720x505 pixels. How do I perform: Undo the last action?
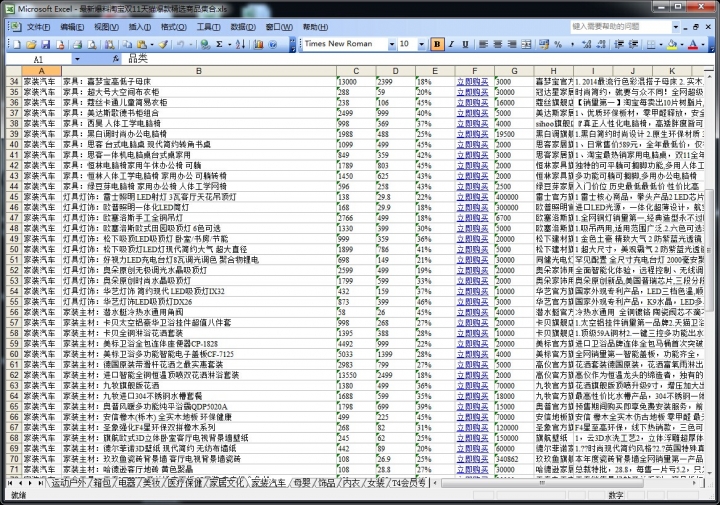tap(180, 45)
